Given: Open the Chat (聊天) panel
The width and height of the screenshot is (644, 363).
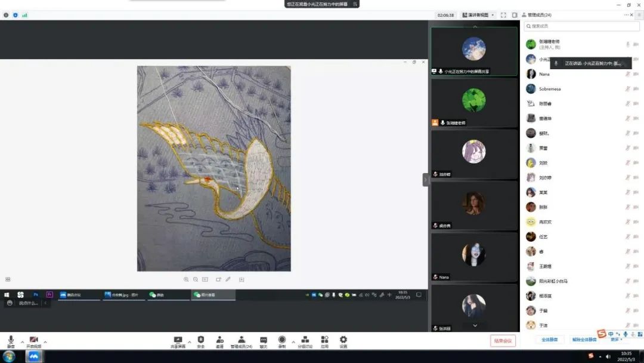Looking at the screenshot, I should click(x=264, y=342).
